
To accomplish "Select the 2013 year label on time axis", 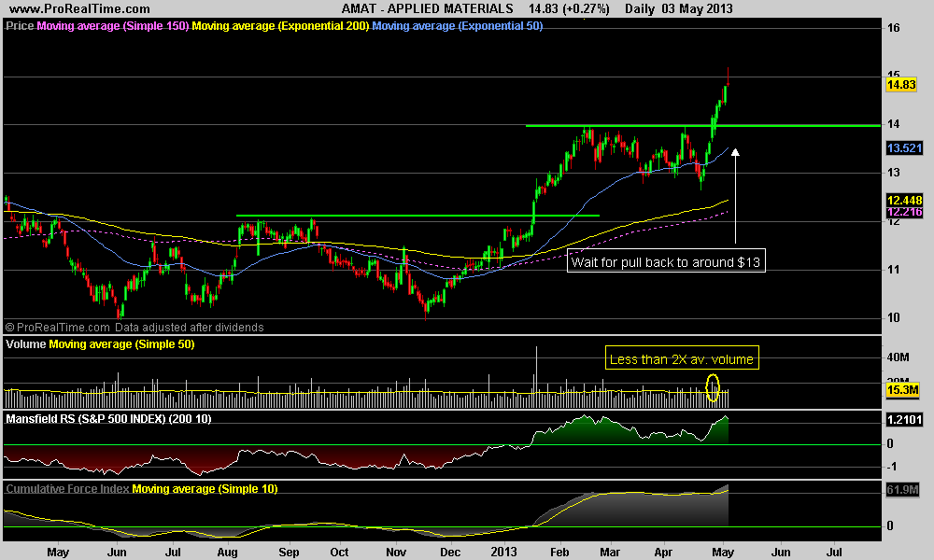I will tap(504, 553).
